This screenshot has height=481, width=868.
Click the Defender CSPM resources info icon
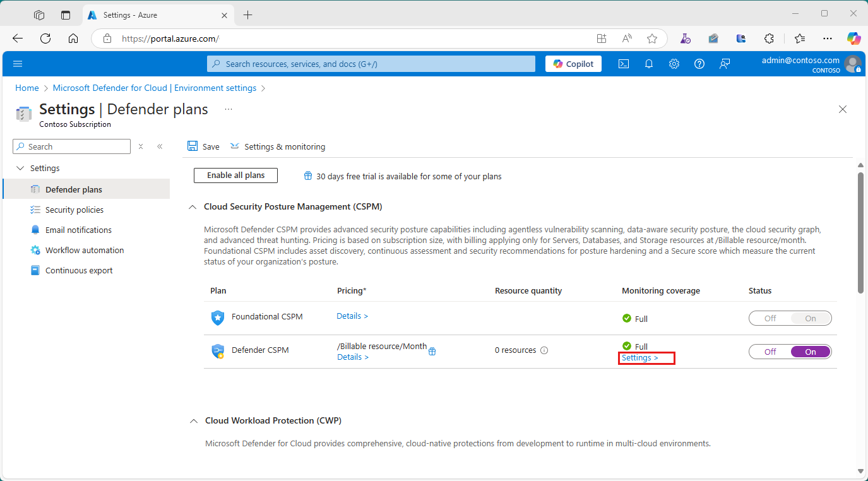pos(544,350)
